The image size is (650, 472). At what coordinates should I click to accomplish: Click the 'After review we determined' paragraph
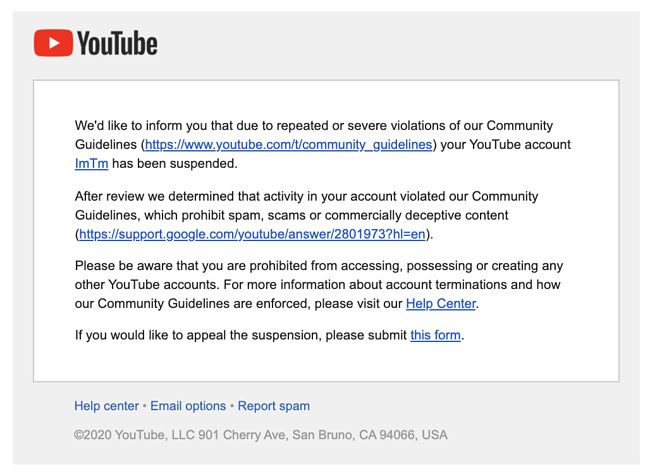[307, 215]
